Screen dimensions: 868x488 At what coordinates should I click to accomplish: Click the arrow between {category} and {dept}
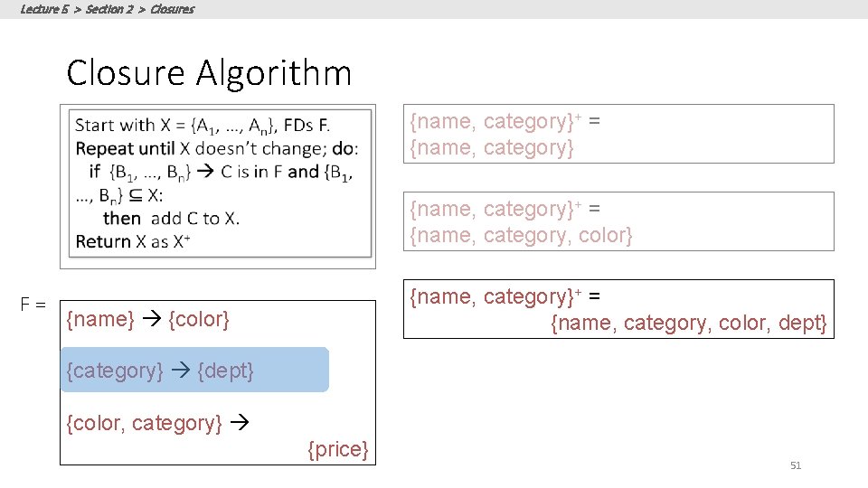coord(181,370)
